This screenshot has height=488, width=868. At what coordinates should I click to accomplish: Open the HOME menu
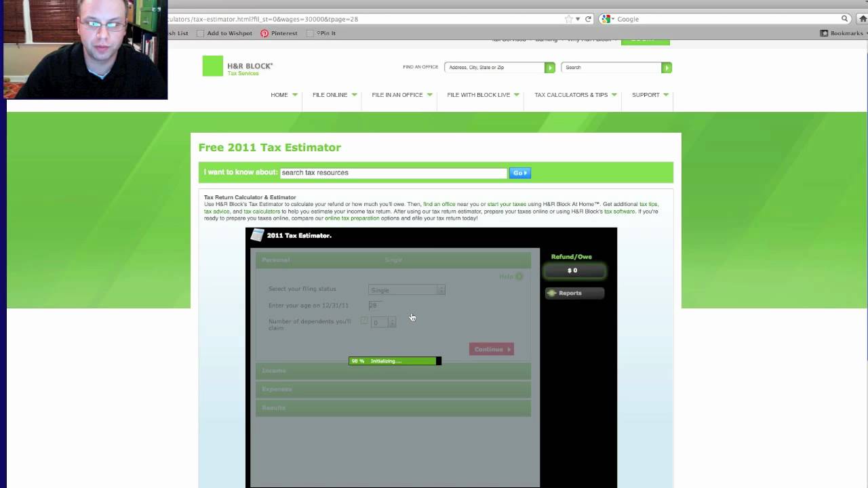284,95
